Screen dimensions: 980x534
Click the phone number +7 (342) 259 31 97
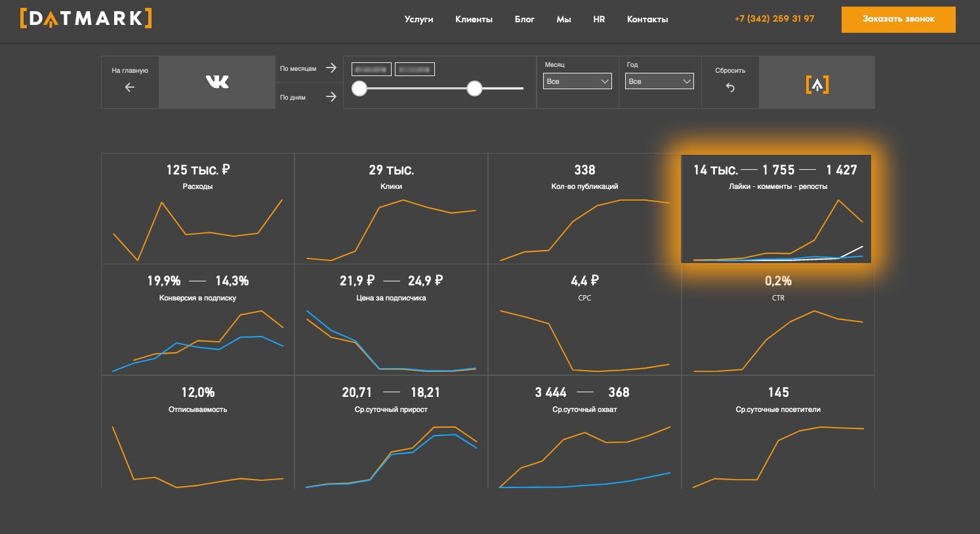pos(775,18)
